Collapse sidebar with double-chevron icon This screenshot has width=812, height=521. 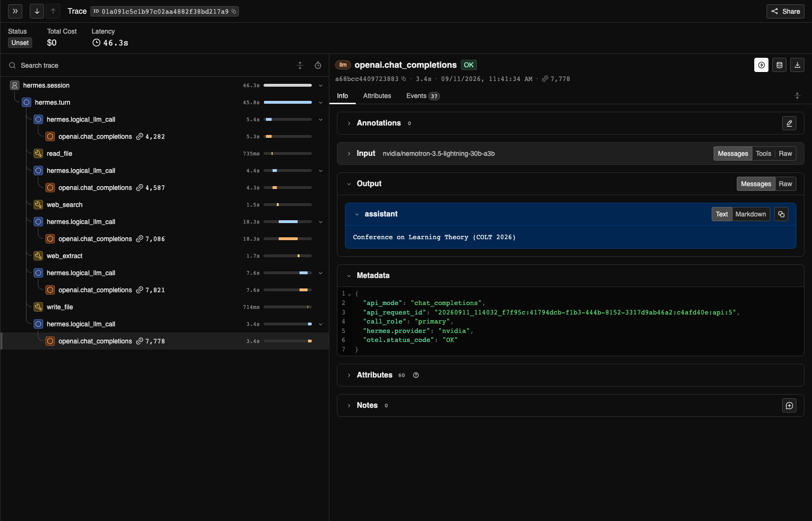pos(15,11)
